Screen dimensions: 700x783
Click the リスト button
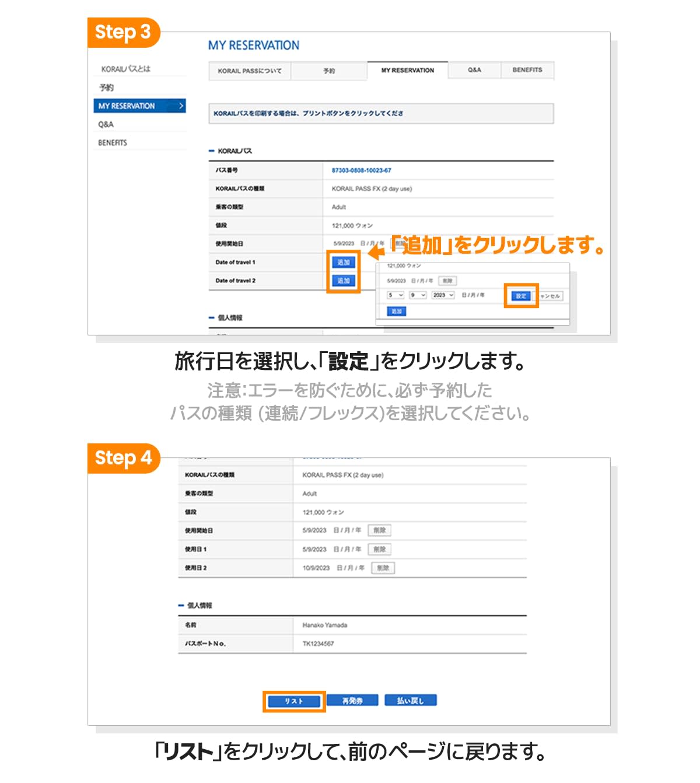pyautogui.click(x=294, y=701)
